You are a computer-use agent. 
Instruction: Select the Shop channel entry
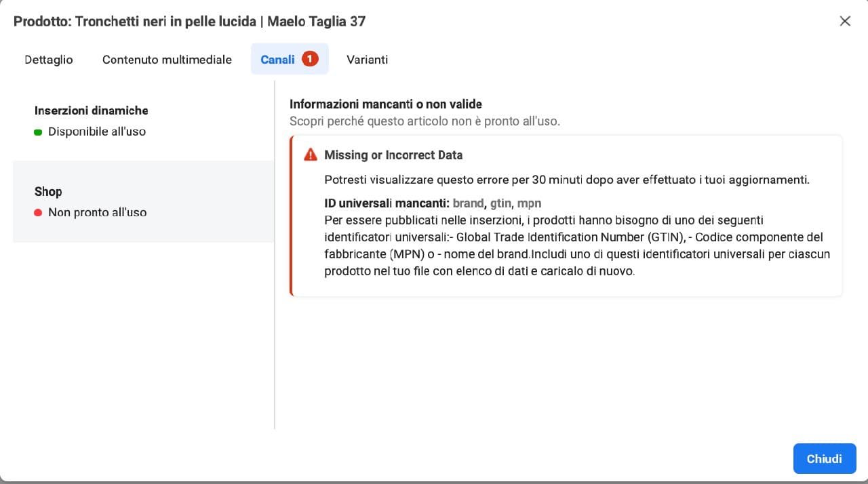(x=48, y=192)
